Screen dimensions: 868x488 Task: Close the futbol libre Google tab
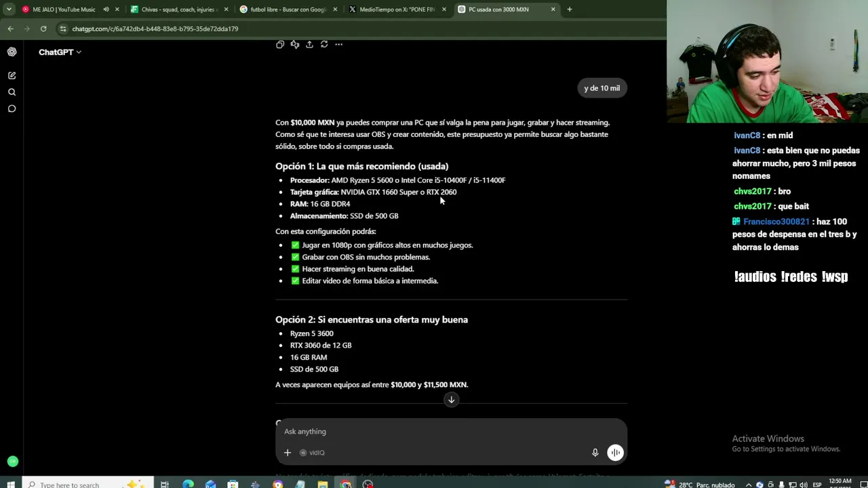click(335, 9)
